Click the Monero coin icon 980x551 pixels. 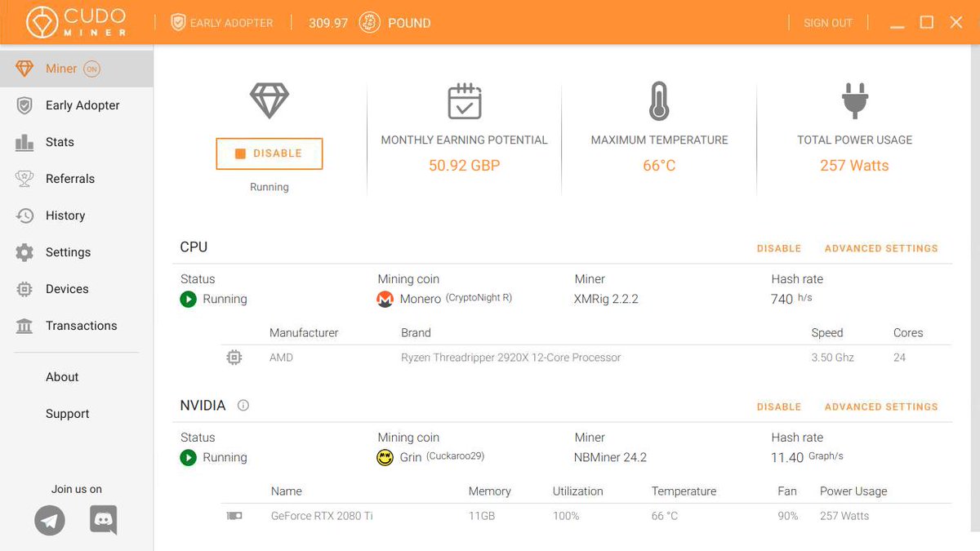(x=385, y=300)
